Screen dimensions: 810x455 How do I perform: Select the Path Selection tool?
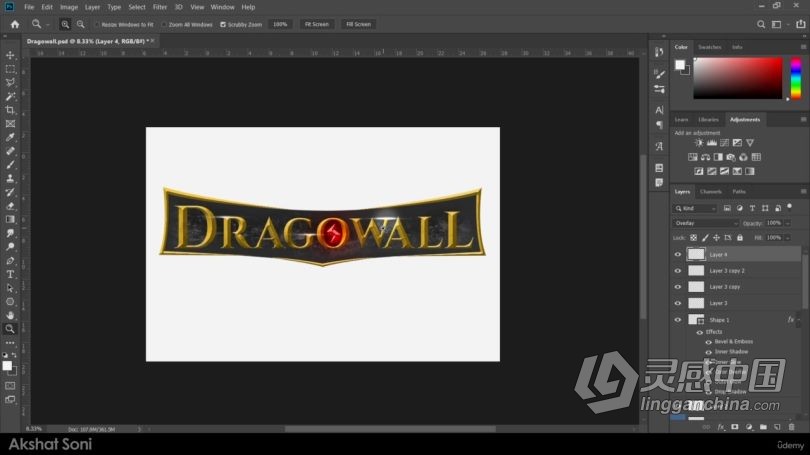pos(10,288)
